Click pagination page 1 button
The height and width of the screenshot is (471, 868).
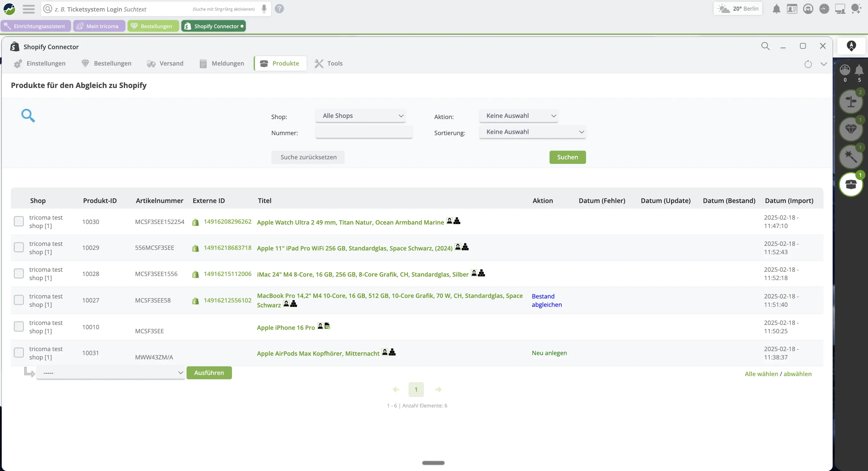416,390
